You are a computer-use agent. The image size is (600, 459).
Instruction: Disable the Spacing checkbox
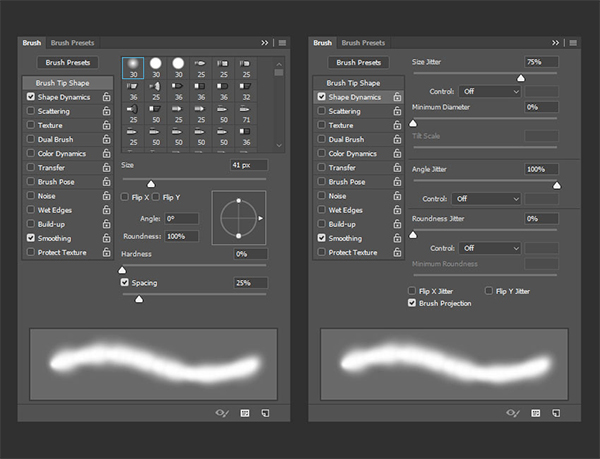[125, 283]
